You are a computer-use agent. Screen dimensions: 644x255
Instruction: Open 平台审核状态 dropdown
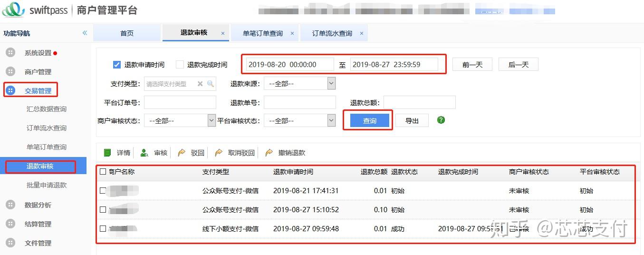click(300, 121)
